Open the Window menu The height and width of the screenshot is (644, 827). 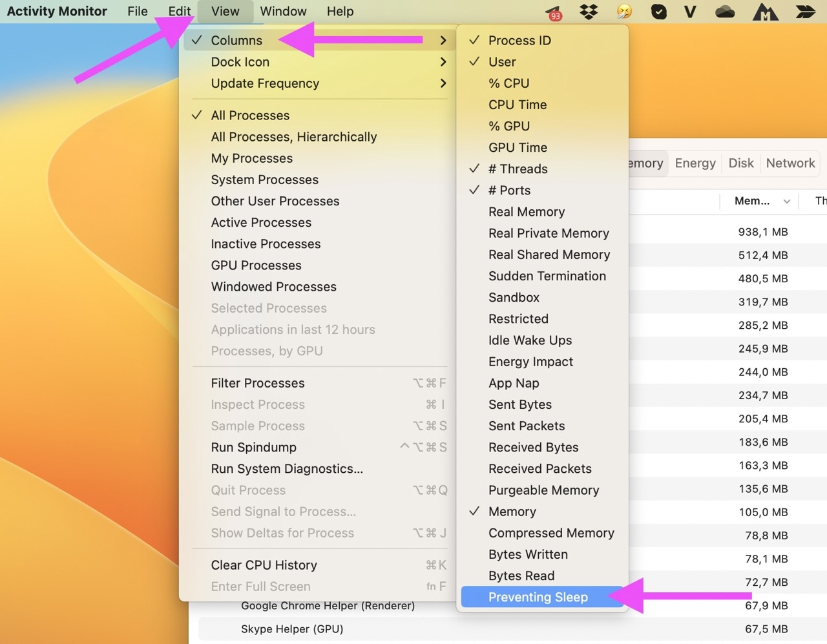coord(283,11)
